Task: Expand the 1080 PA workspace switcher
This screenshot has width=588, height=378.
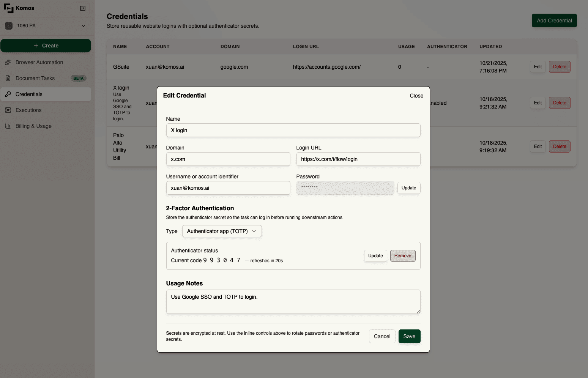Action: pos(84,26)
